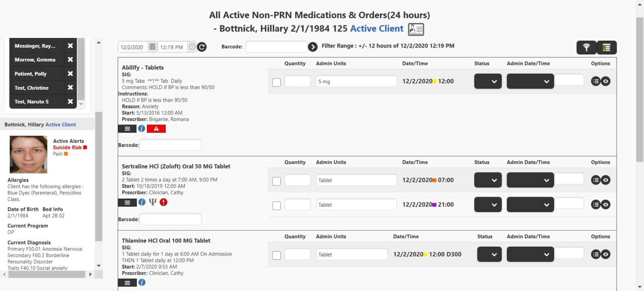Open client ID card icon in header
Image resolution: width=644 pixels, height=291 pixels.
(x=416, y=29)
